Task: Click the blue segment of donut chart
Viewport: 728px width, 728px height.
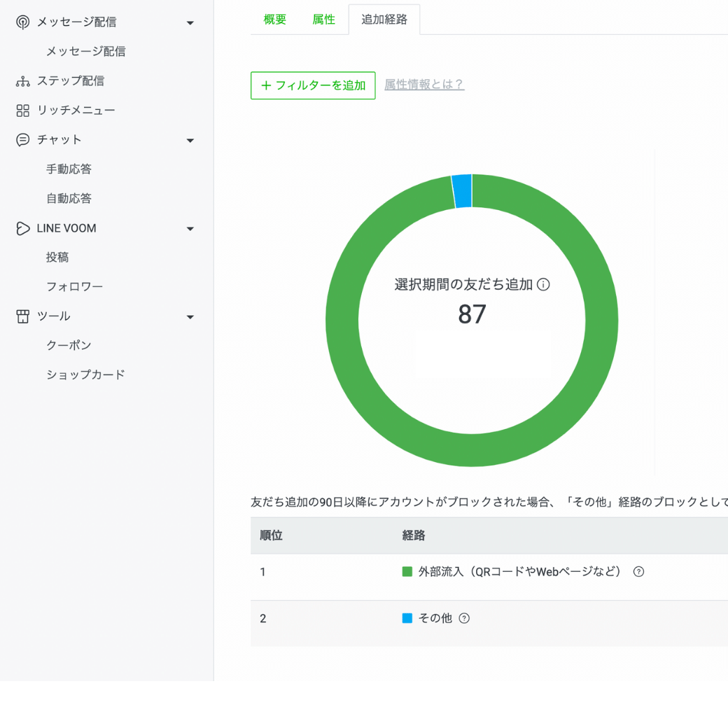Action: (462, 191)
